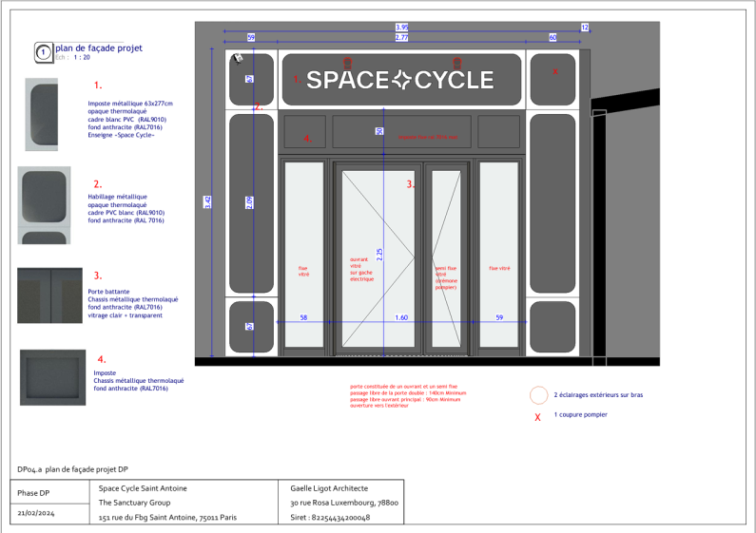This screenshot has width=756, height=533.
Task: Click the 'Habillage métallique' legend line
Action: coord(118,197)
